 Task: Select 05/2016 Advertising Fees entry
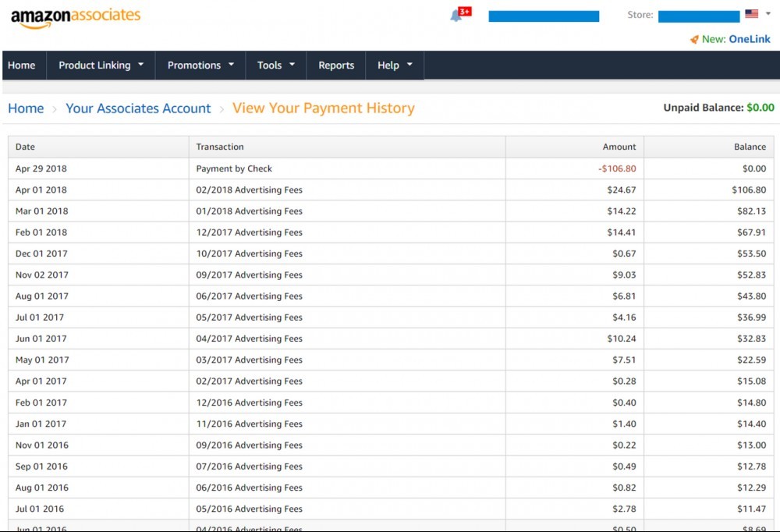click(250, 509)
